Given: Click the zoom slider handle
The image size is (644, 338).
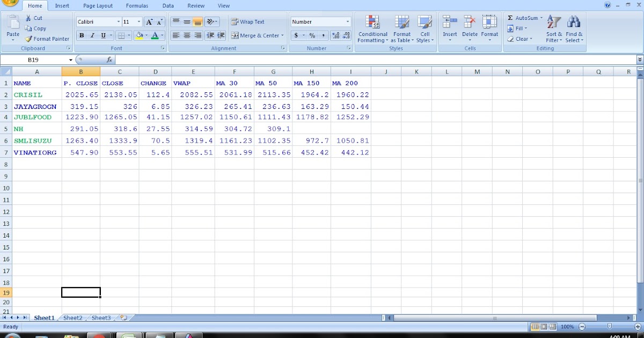Looking at the screenshot, I should [609, 326].
